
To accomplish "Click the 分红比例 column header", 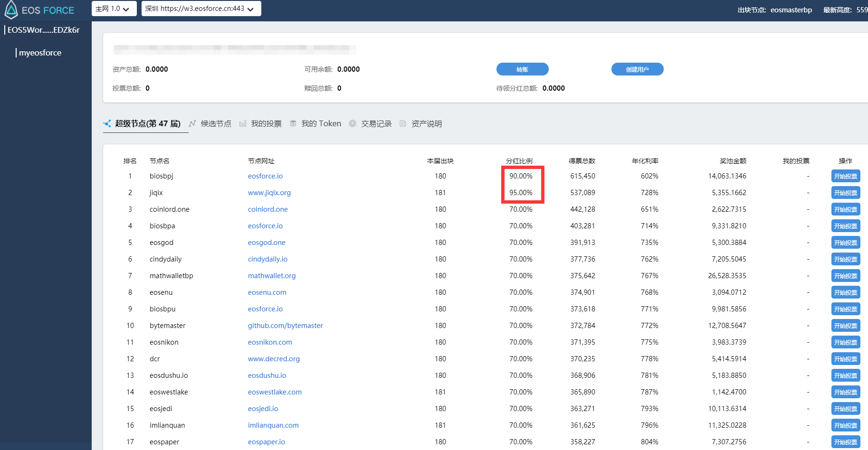I will [519, 161].
